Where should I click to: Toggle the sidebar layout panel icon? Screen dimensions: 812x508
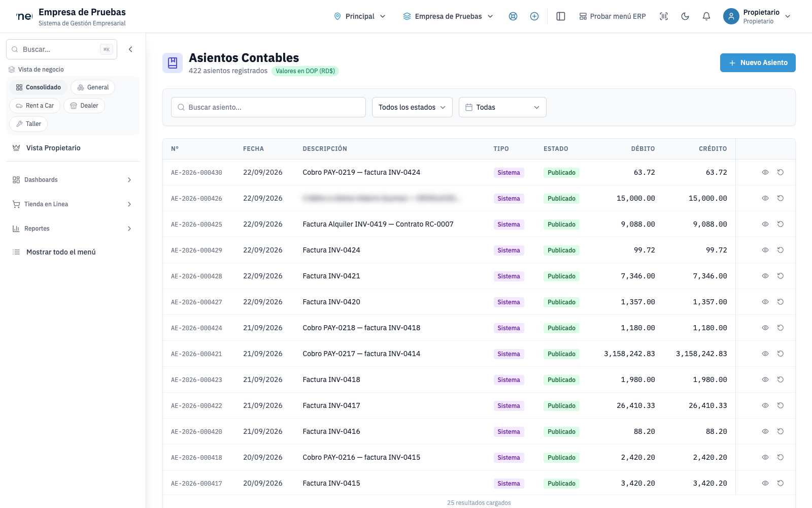point(561,16)
